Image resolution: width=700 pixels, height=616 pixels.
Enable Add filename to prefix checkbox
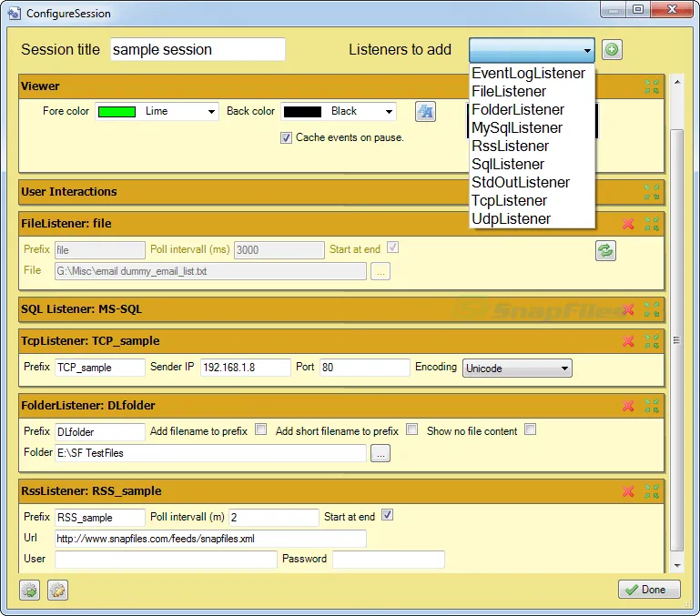point(260,429)
